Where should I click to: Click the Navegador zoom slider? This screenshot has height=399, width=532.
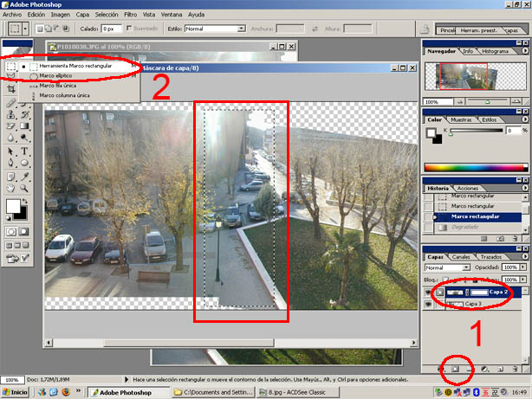(487, 101)
